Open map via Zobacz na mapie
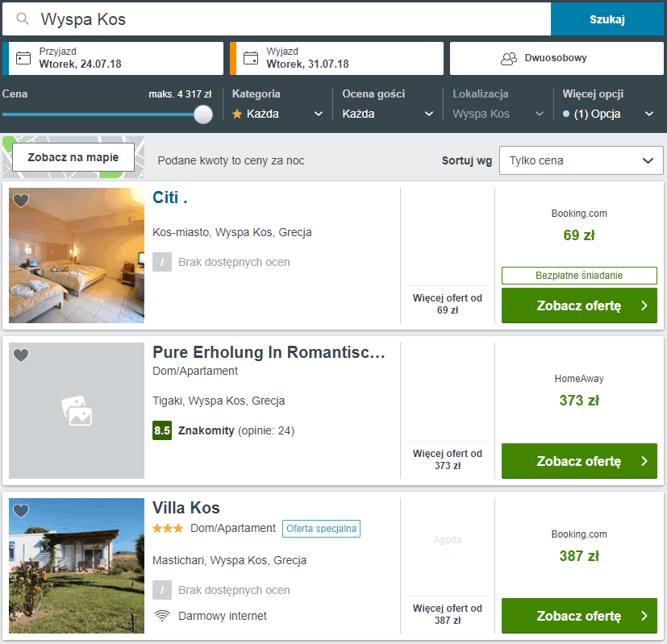The image size is (667, 644). click(x=73, y=157)
